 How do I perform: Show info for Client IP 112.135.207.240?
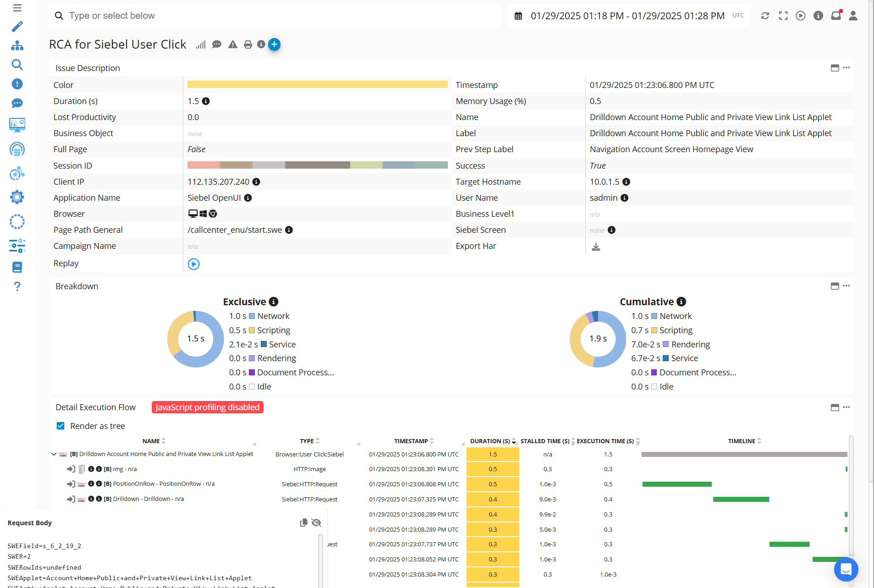tap(257, 182)
